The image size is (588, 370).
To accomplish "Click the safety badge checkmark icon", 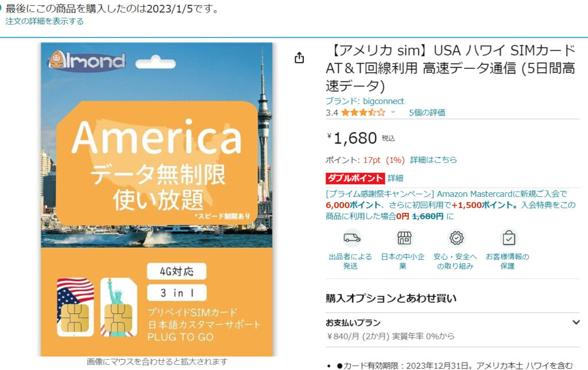I will pos(457,238).
